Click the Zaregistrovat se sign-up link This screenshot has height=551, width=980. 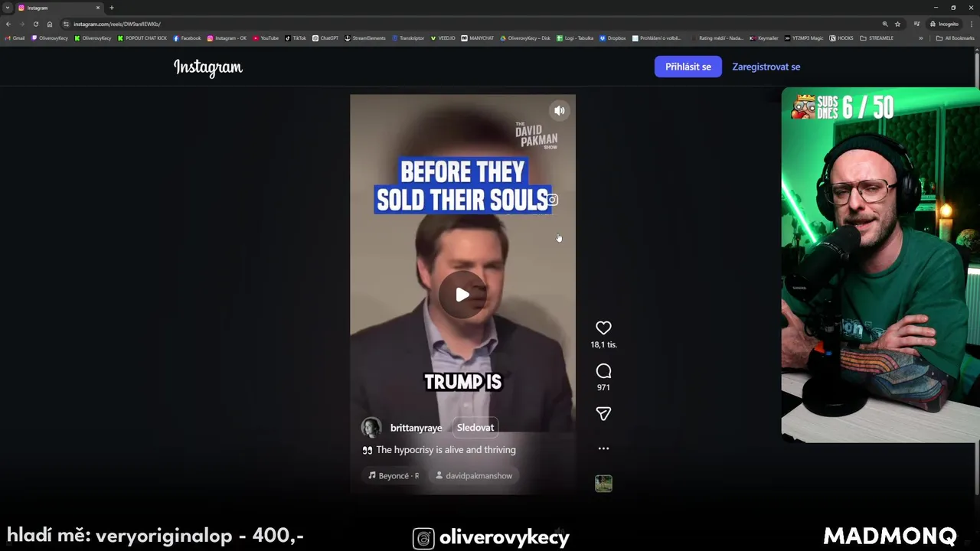click(766, 67)
